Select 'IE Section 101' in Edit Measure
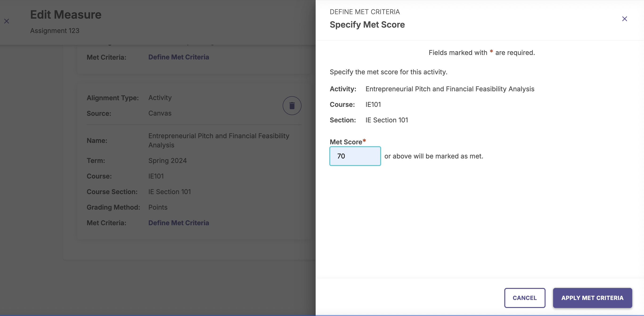This screenshot has width=644, height=316. [170, 192]
